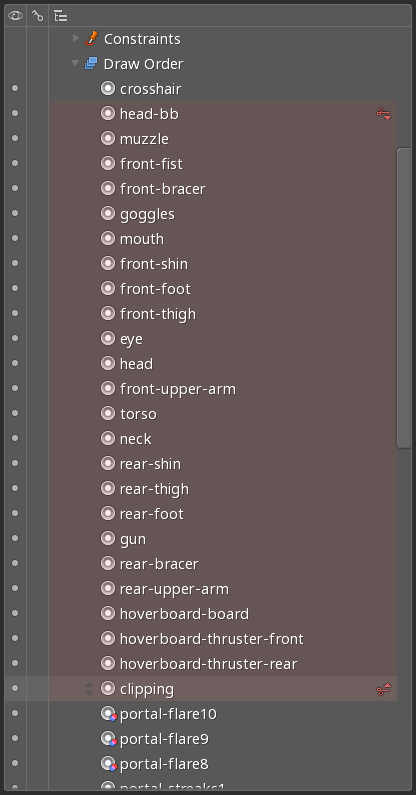Click the reorder arrows beside clipping

coord(89,689)
